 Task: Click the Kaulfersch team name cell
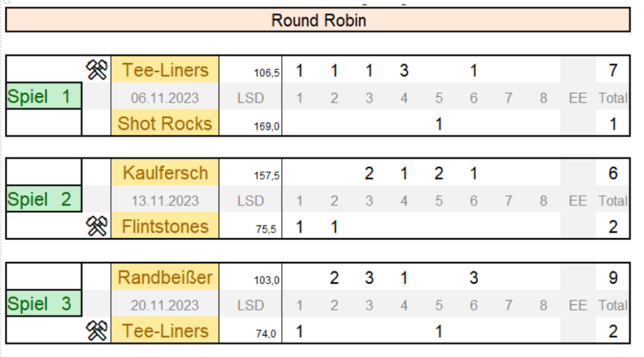[165, 173]
